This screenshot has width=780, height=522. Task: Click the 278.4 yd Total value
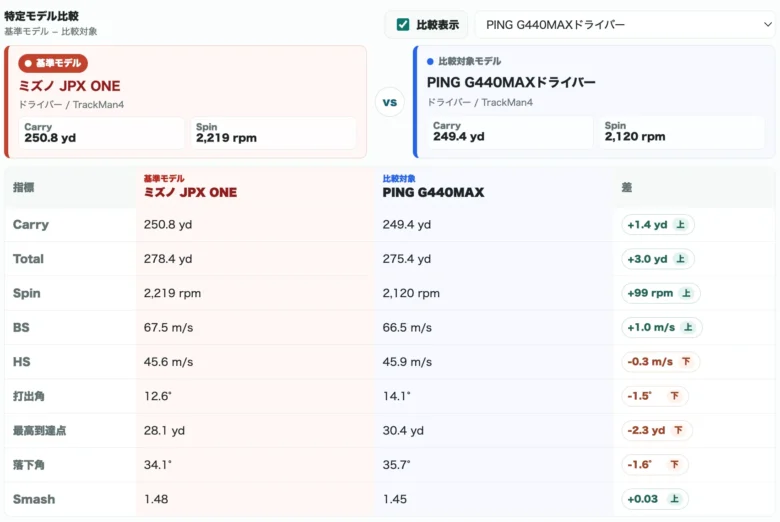[168, 259]
